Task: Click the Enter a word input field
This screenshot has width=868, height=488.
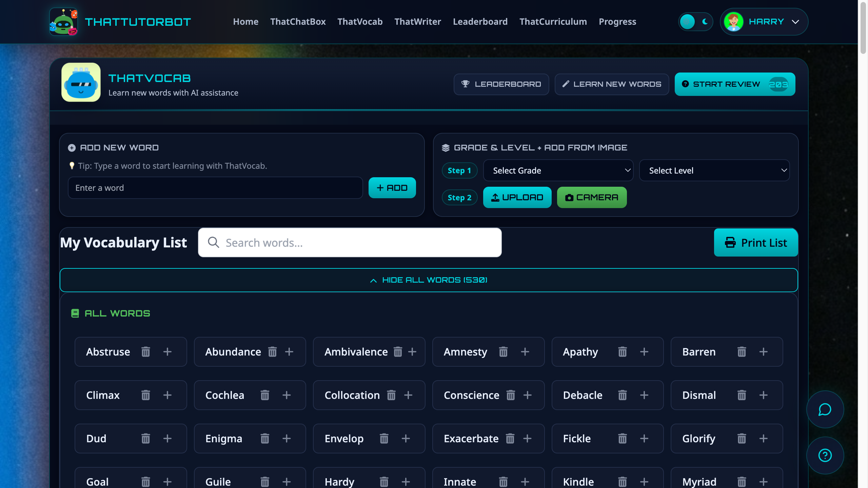Action: [216, 188]
